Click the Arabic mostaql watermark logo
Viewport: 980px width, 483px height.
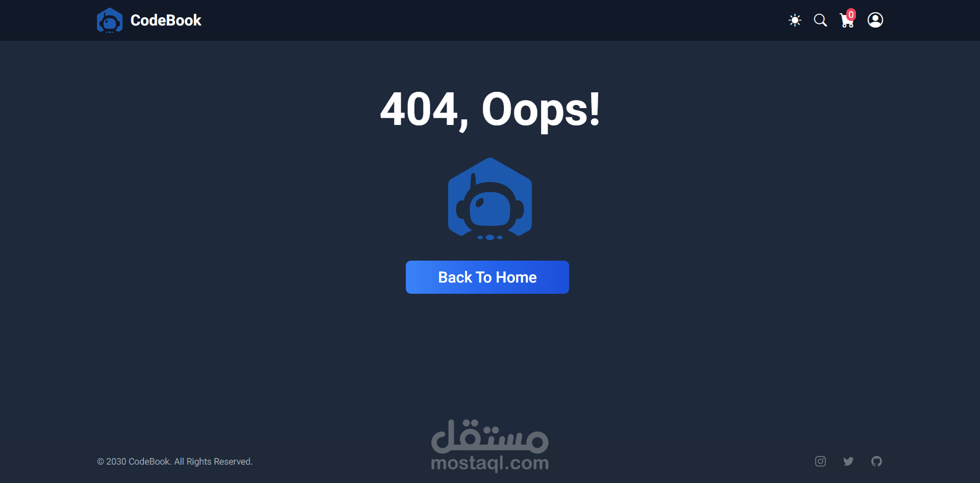(490, 437)
